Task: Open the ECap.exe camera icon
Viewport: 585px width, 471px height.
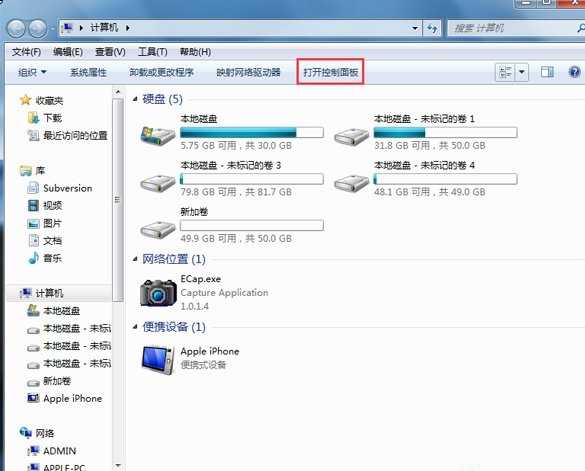Action: 158,293
